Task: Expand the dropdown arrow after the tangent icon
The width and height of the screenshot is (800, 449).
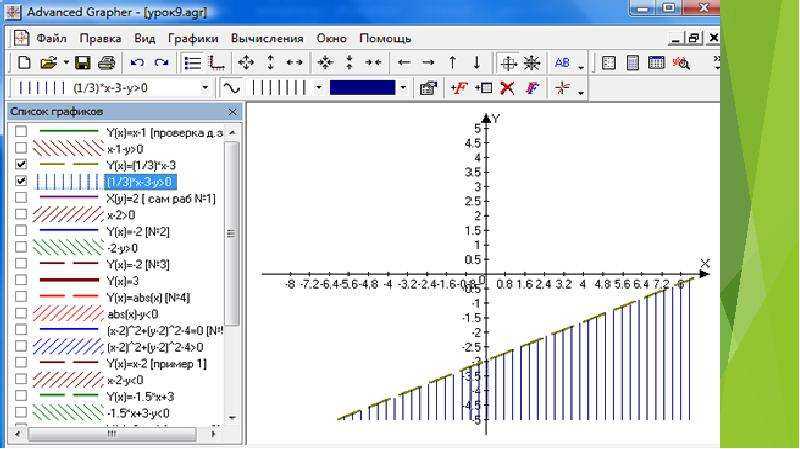Action: coord(580,92)
